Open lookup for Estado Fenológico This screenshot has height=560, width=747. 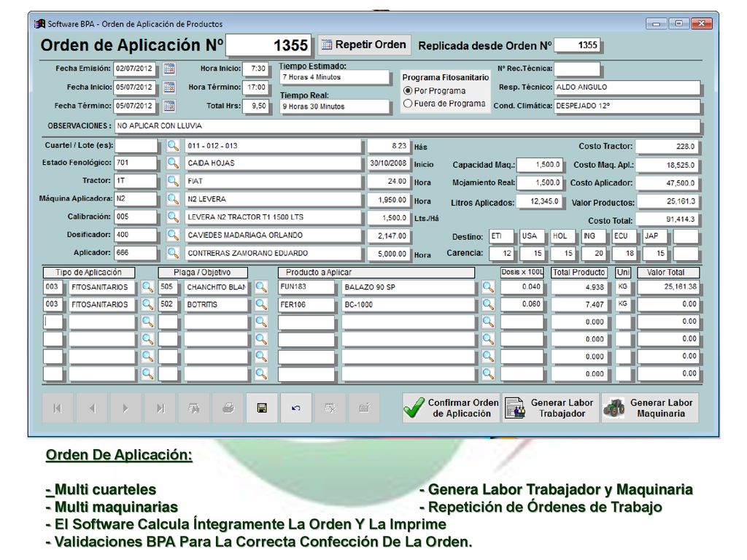coord(173,163)
